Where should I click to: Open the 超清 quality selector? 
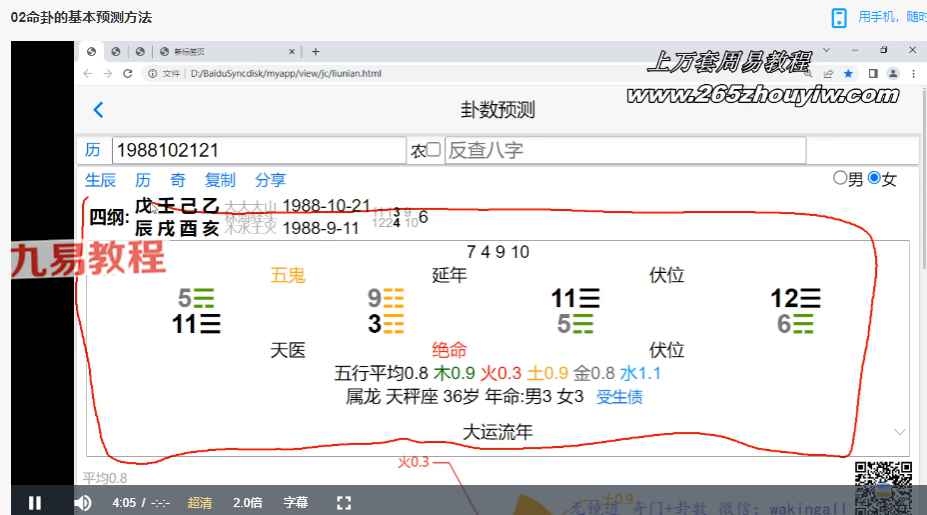click(x=199, y=503)
